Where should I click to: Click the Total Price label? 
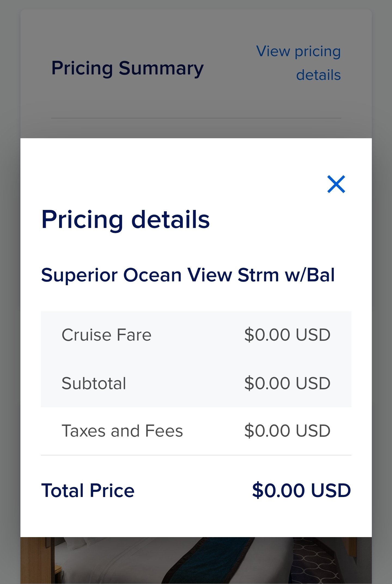point(88,490)
